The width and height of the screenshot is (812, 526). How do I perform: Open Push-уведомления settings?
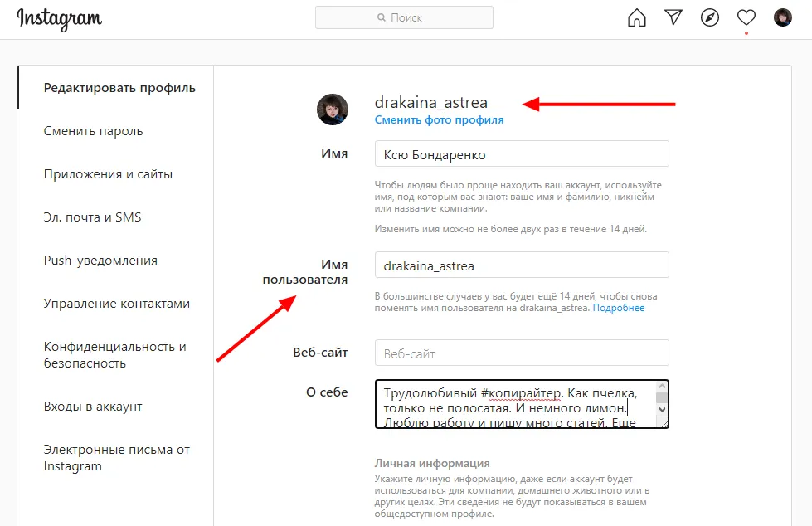click(100, 261)
